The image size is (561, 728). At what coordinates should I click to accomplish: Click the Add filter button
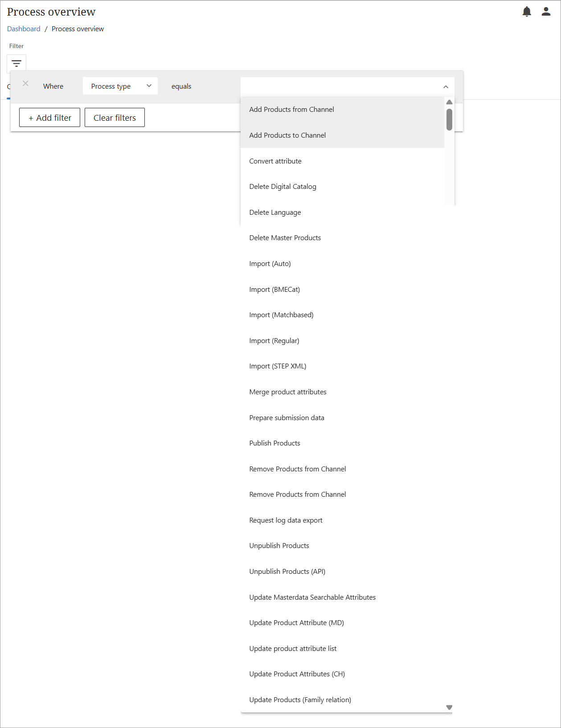[49, 118]
